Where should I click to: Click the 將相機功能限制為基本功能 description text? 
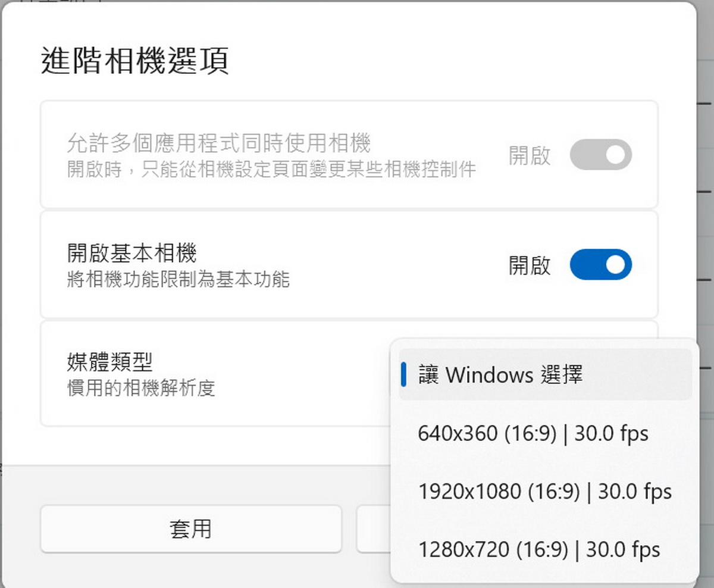tap(178, 279)
